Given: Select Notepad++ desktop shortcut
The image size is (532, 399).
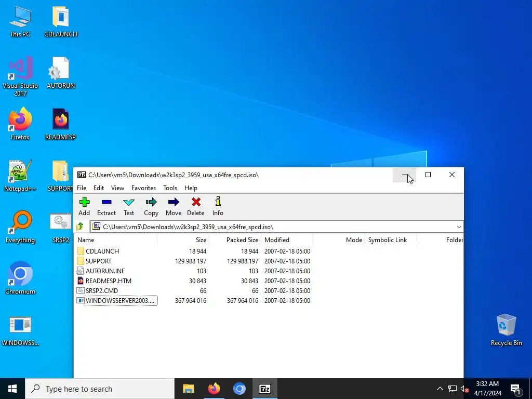Looking at the screenshot, I should click(20, 175).
